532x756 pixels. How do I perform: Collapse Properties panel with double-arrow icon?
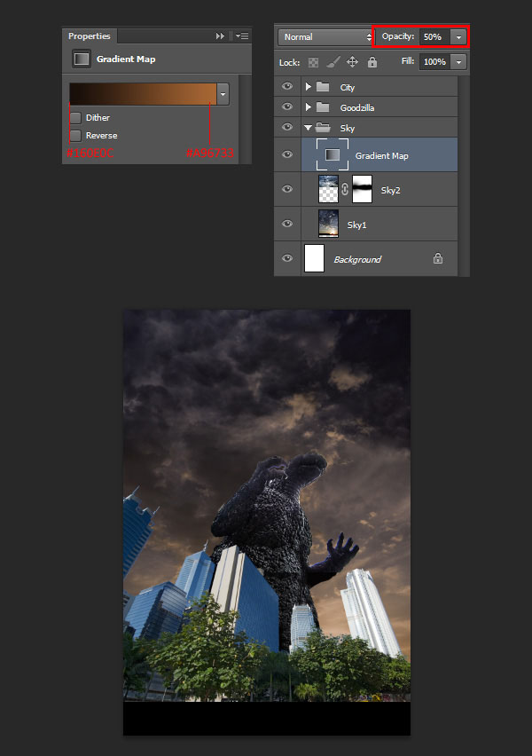220,36
